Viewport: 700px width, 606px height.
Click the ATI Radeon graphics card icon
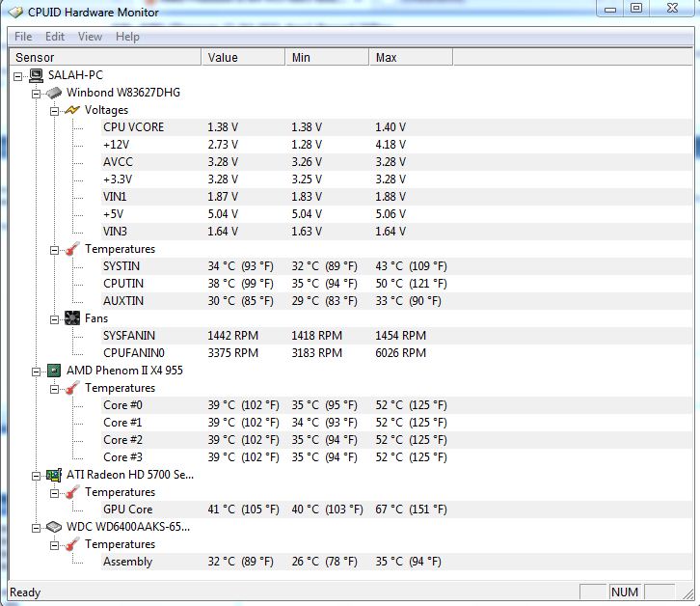[x=54, y=475]
